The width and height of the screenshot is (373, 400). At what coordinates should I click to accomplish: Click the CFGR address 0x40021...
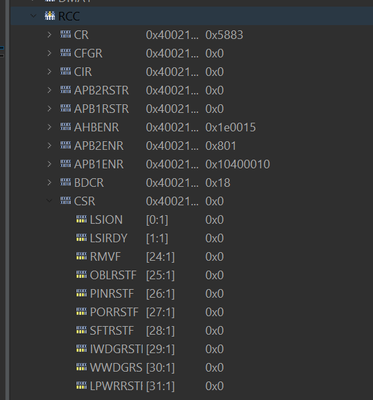(x=172, y=53)
